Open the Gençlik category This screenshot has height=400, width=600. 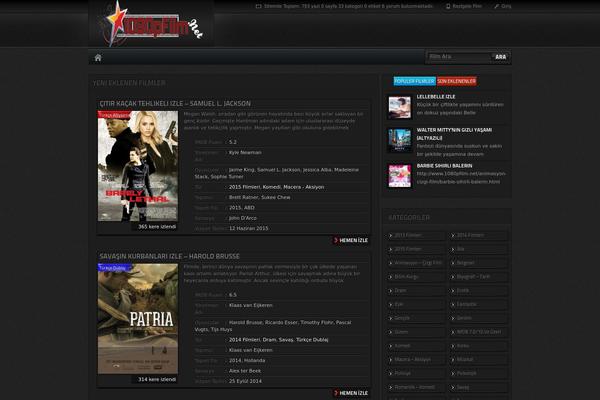[416, 318]
